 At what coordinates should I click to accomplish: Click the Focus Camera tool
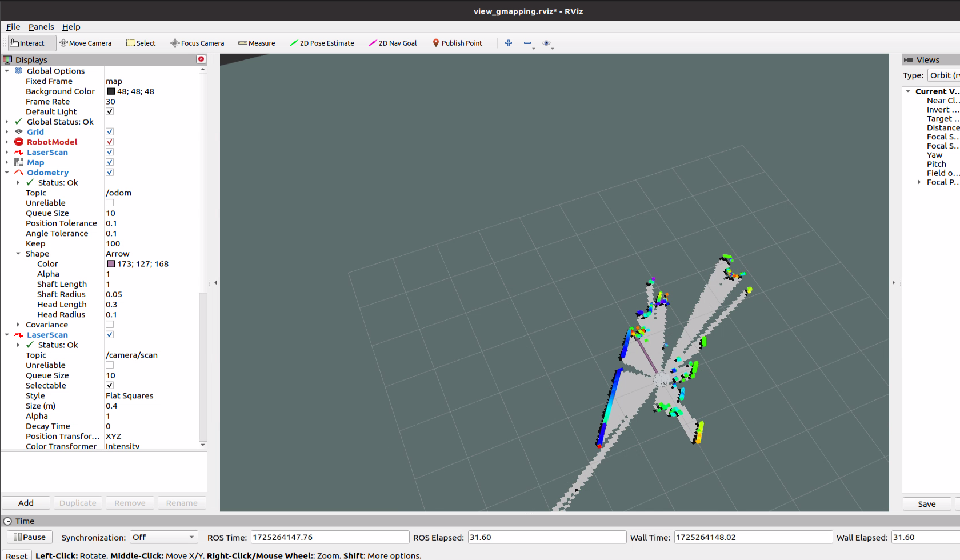pyautogui.click(x=197, y=43)
